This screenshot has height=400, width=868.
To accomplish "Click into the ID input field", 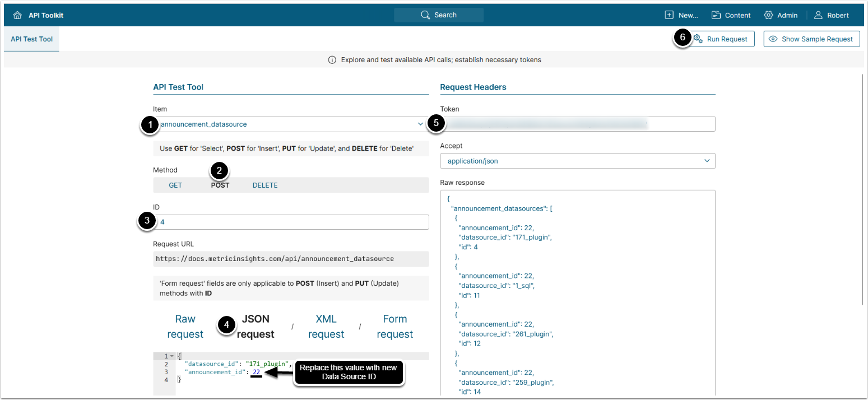I will [x=291, y=222].
